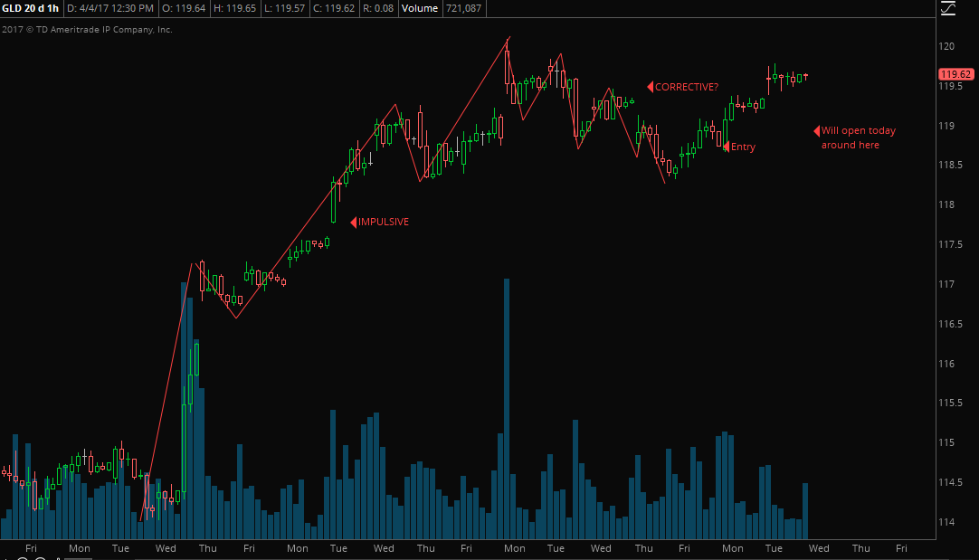Screen dimensions: 979x560
Task: Click the 117 price axis label
Action: 946,284
